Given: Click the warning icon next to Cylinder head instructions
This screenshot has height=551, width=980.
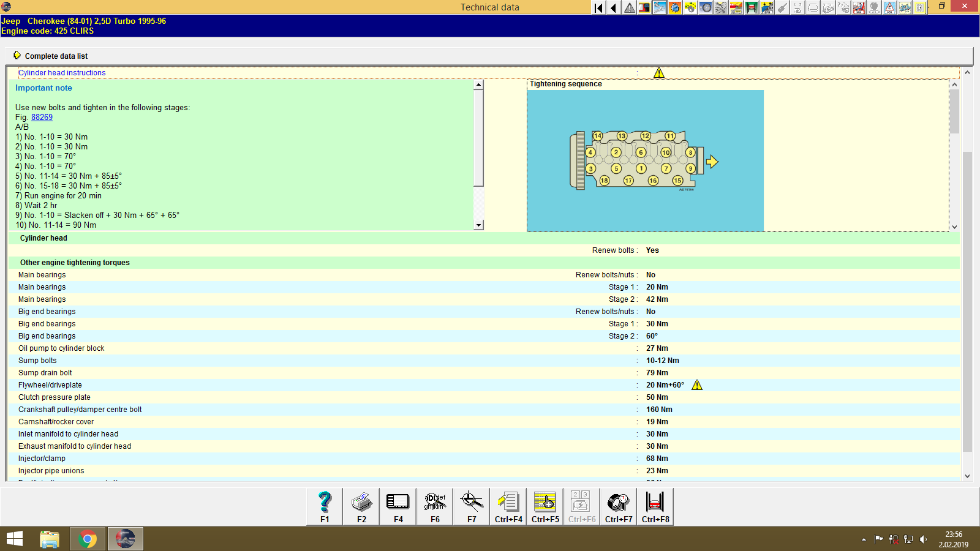Looking at the screenshot, I should tap(659, 72).
